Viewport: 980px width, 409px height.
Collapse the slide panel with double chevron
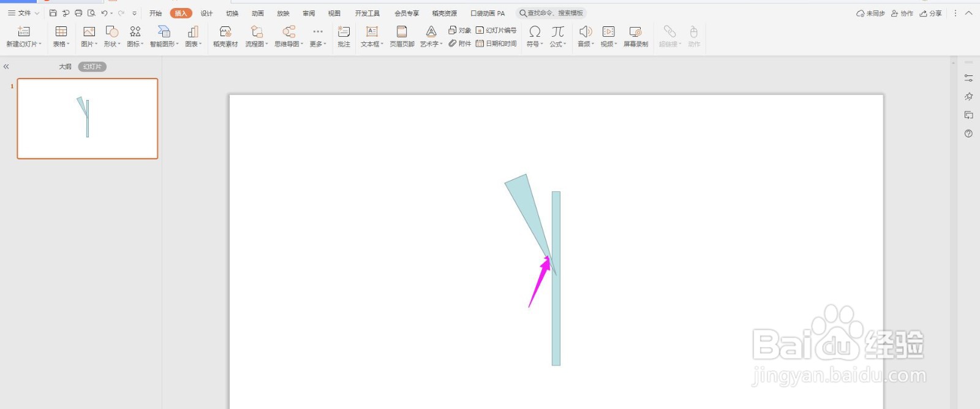(6, 66)
